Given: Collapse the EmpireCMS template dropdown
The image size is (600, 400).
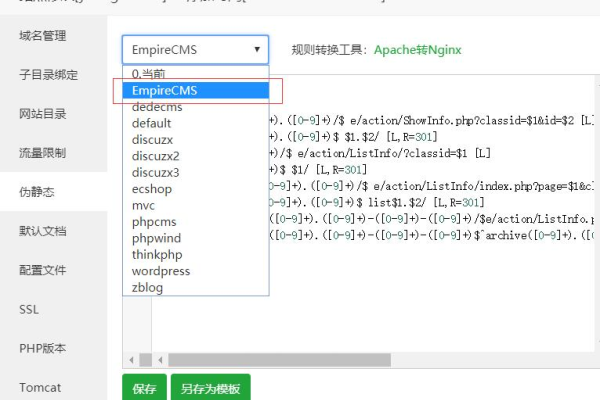Looking at the screenshot, I should coord(195,48).
